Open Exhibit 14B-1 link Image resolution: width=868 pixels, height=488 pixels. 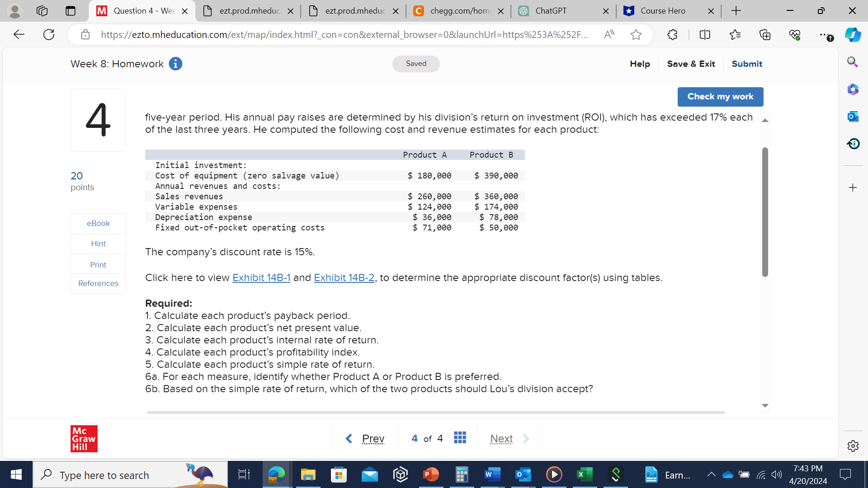coord(261,277)
